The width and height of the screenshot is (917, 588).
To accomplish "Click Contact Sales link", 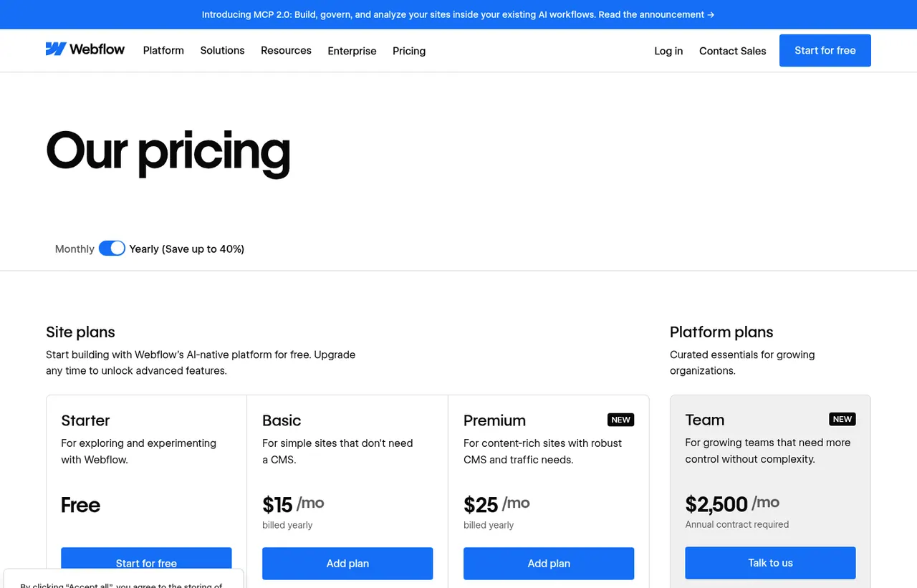I will pos(732,51).
